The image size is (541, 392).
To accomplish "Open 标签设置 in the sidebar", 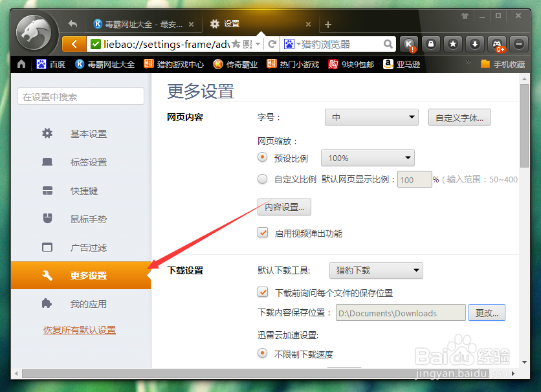I will [x=81, y=162].
